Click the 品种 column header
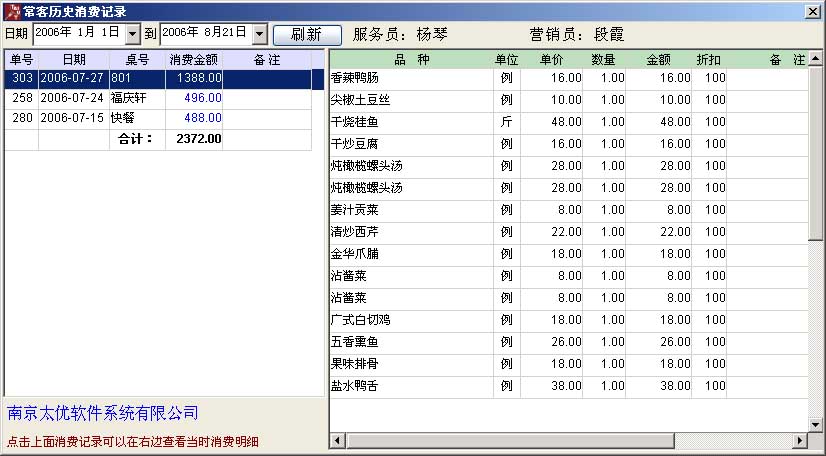The width and height of the screenshot is (826, 456). coord(409,60)
